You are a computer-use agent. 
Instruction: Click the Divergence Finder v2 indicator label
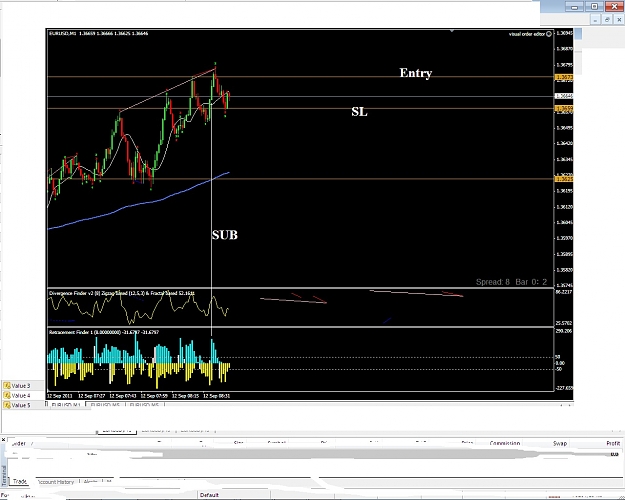(122, 293)
